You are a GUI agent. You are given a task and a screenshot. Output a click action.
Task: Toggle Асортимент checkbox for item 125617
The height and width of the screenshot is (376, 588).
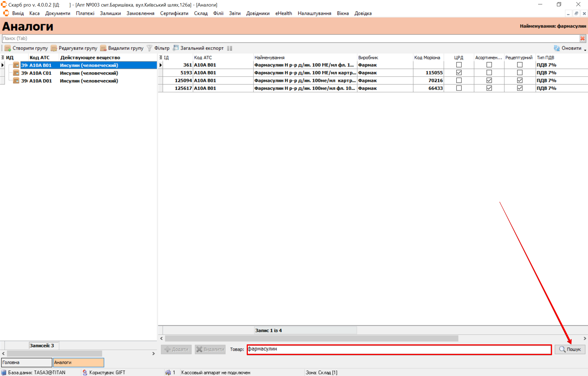point(489,88)
